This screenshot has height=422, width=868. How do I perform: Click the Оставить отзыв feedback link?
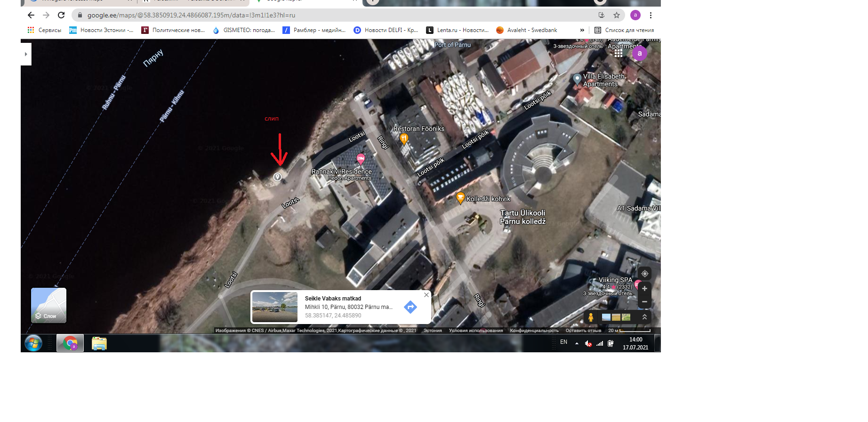click(583, 331)
